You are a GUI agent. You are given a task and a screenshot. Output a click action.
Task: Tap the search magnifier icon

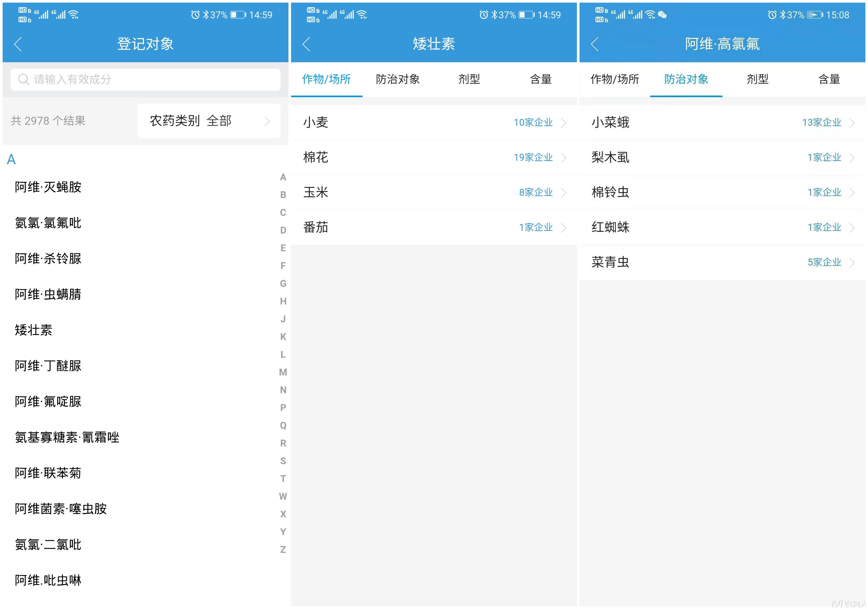point(24,79)
